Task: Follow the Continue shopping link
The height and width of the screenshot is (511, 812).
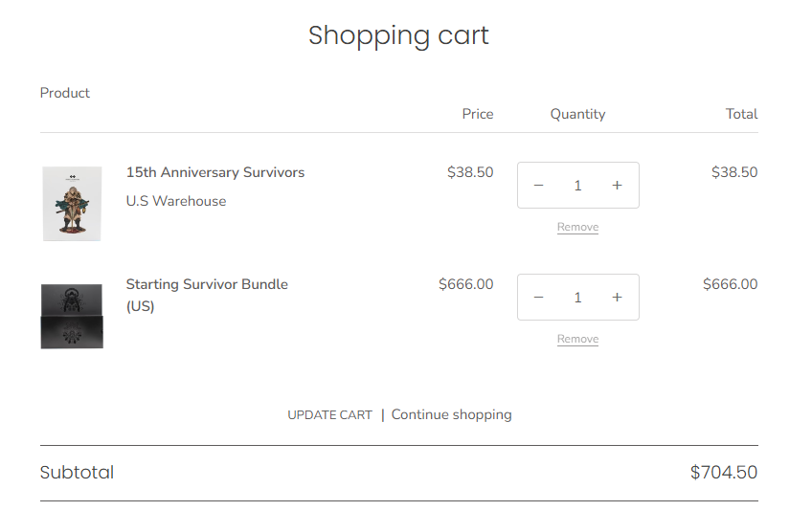Action: (x=451, y=415)
